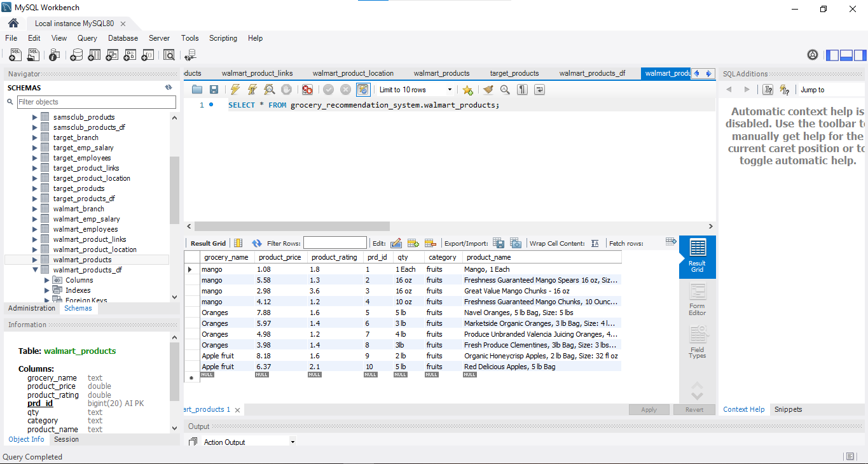Switch to the Schemas tab in Navigator
The image size is (868, 464).
(x=78, y=308)
